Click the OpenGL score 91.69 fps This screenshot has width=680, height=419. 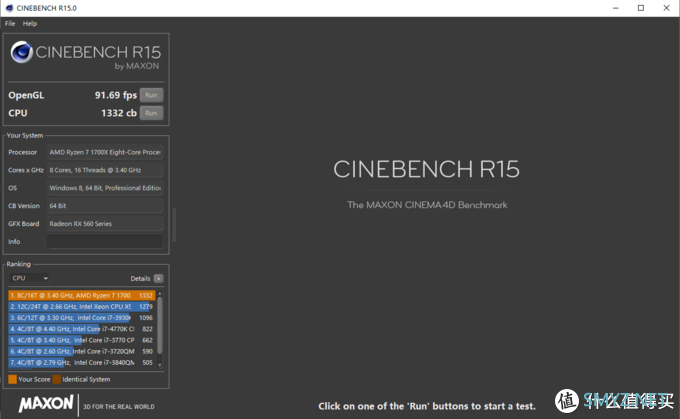pos(116,95)
